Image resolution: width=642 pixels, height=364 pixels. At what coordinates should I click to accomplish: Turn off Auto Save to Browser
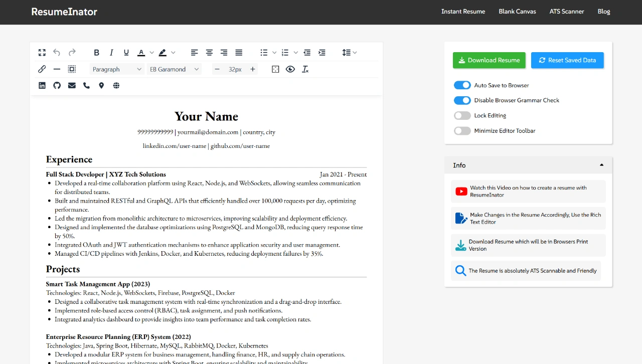point(462,85)
